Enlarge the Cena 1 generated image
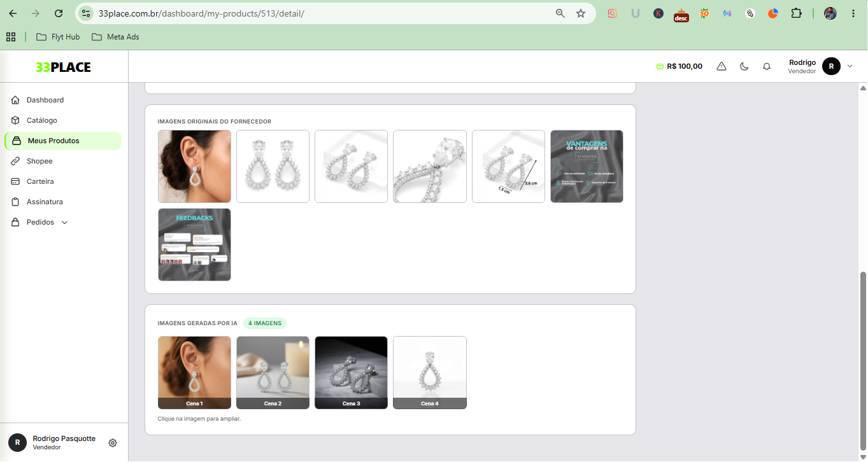Viewport: 868px width, 462px height. click(194, 372)
